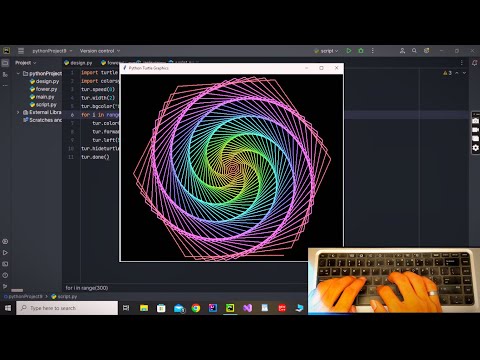
Task: Click the warnings indicator showing 3
Action: pyautogui.click(x=447, y=73)
